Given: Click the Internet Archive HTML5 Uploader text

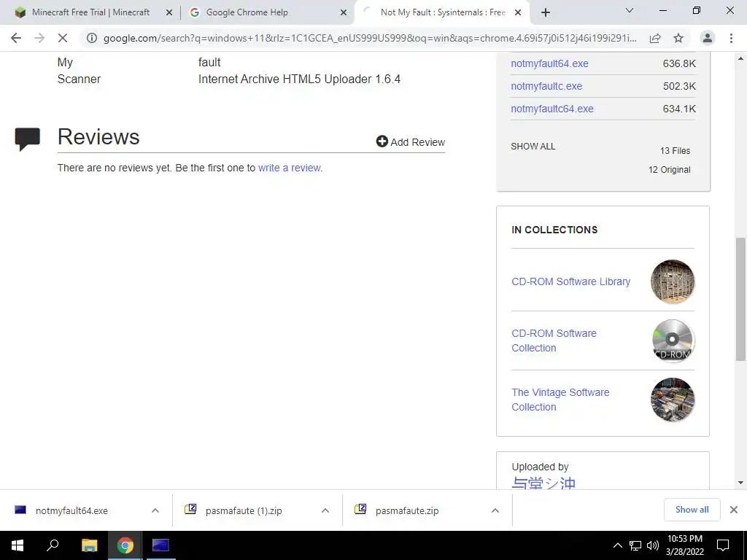Looking at the screenshot, I should [299, 79].
